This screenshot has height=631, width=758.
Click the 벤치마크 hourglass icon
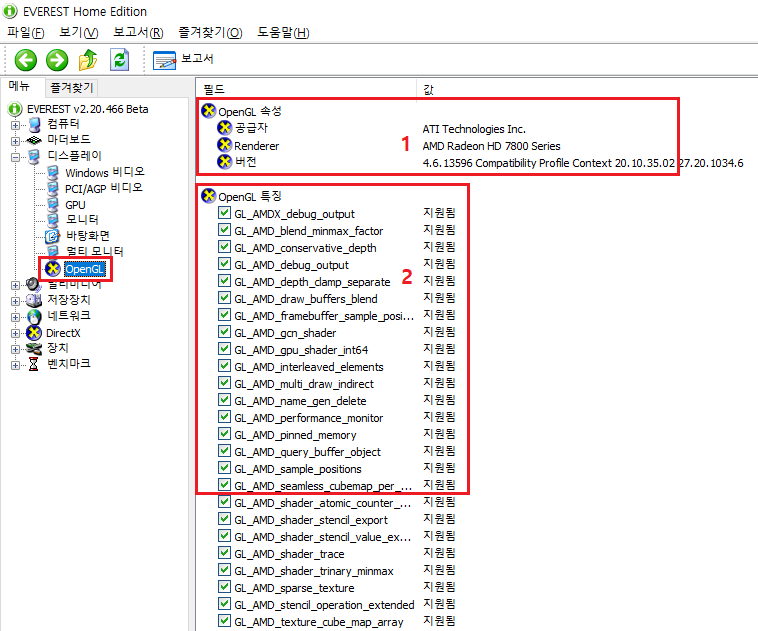(x=33, y=364)
